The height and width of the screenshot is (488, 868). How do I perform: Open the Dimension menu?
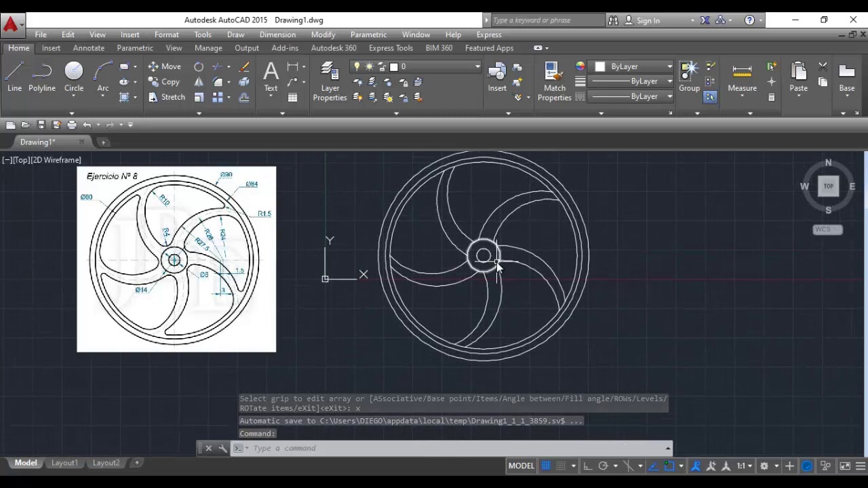coord(277,35)
